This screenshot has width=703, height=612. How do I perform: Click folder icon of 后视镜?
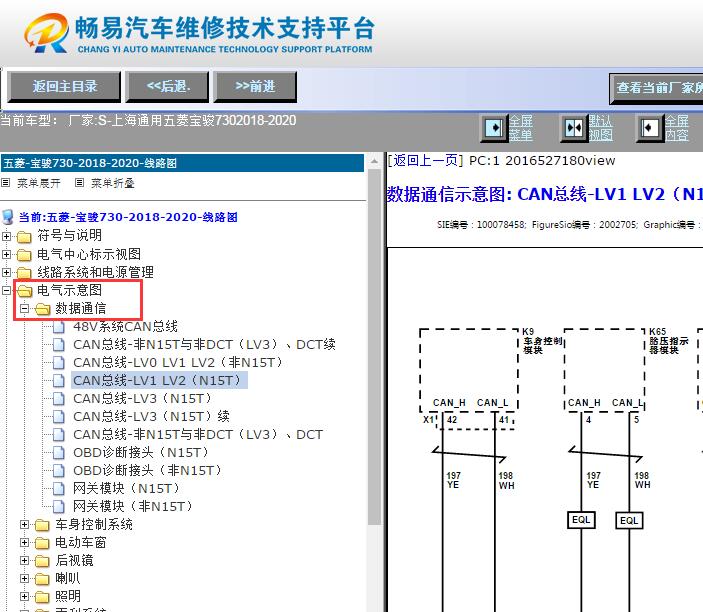[42, 561]
